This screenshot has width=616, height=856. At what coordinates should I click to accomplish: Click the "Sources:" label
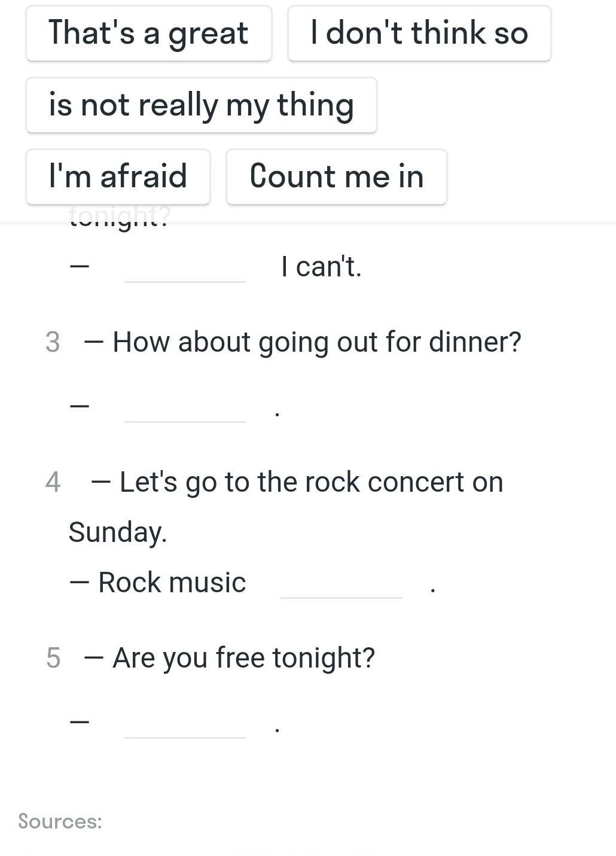(60, 821)
